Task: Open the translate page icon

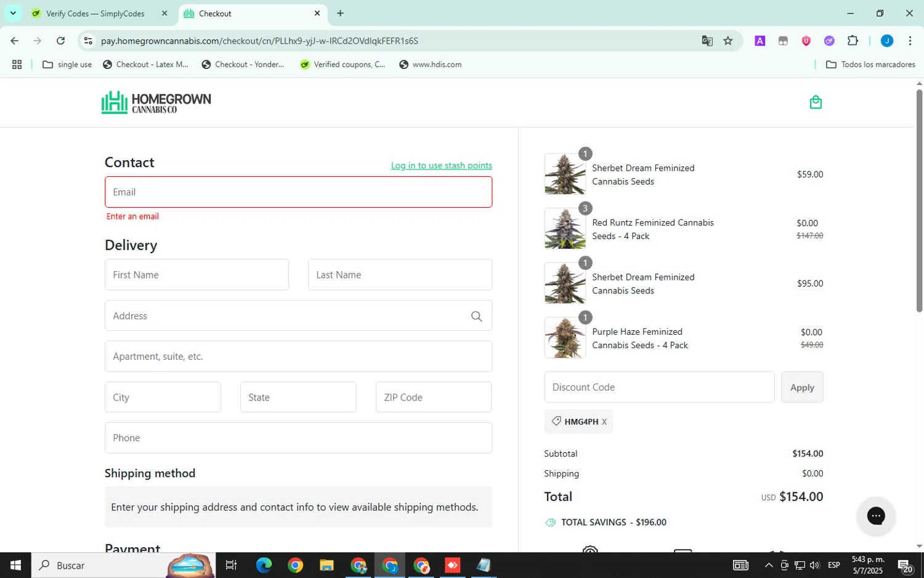Action: 707,41
